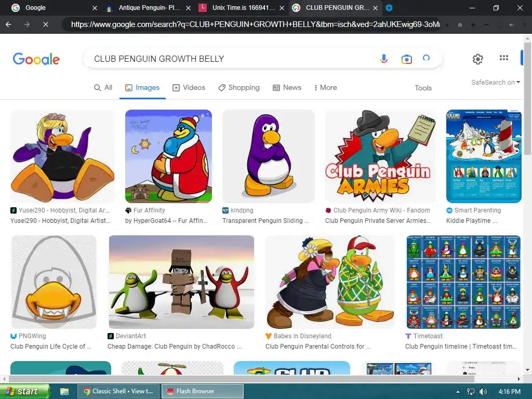Close the Antique Penguin tab

pos(188,8)
